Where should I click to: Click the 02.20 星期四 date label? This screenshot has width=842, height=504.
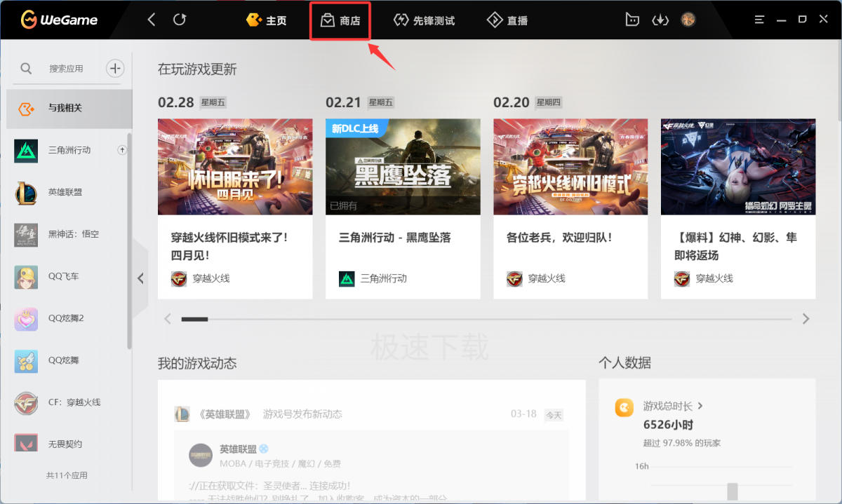[528, 102]
